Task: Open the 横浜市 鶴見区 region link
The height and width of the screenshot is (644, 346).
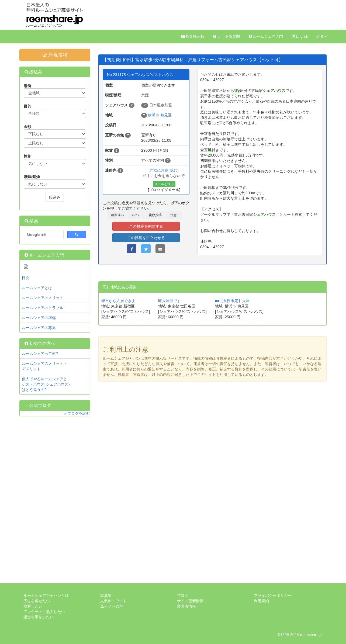Action: pyautogui.click(x=160, y=115)
